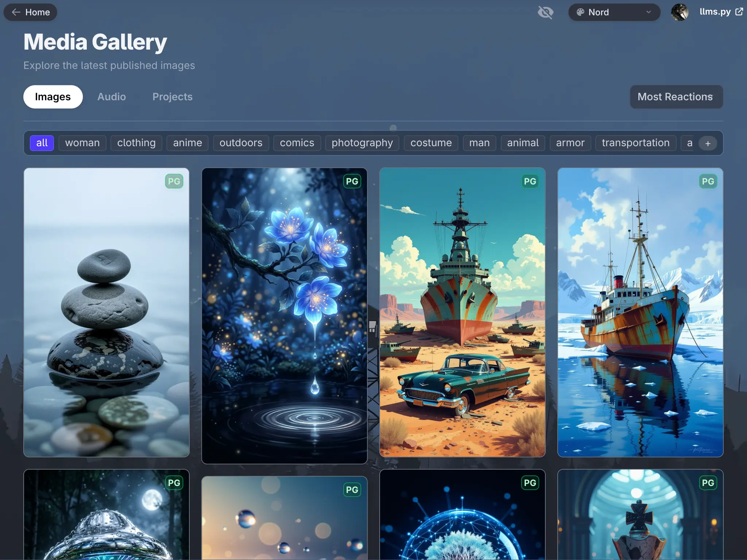Click 'Explore the latest published images' subtitle
The height and width of the screenshot is (560, 747).
pyautogui.click(x=109, y=66)
